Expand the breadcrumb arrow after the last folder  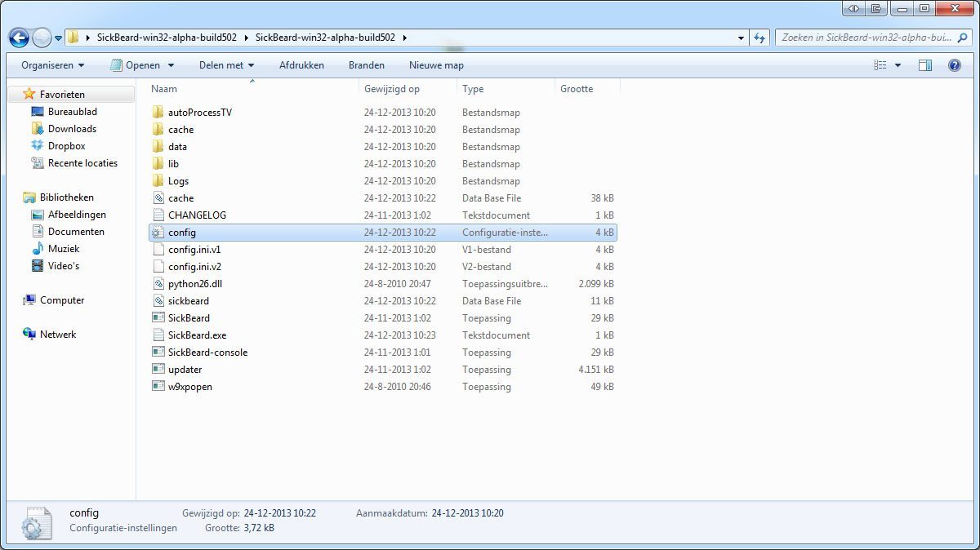click(x=404, y=38)
